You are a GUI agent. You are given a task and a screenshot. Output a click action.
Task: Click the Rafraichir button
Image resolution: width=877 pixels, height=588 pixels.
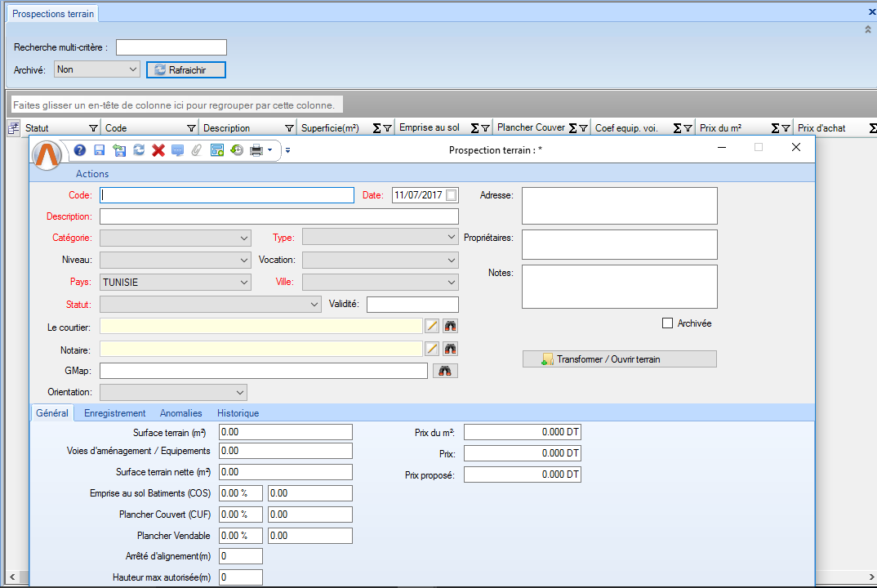click(186, 70)
